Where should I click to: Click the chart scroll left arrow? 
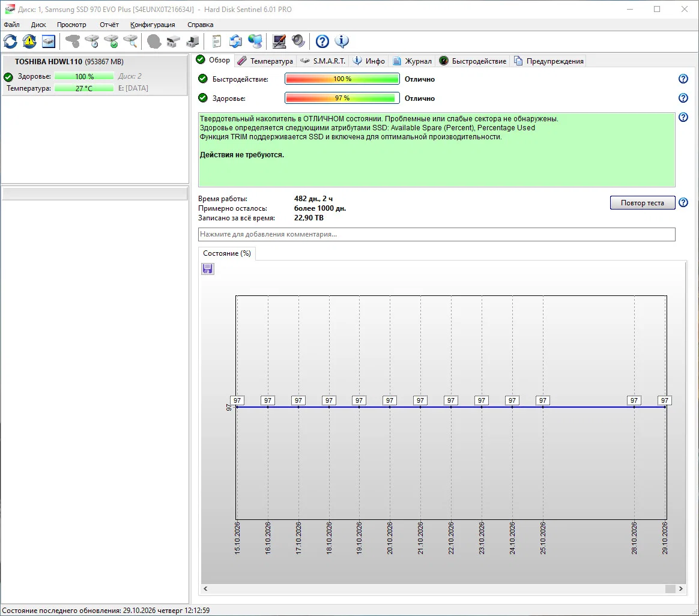click(205, 589)
